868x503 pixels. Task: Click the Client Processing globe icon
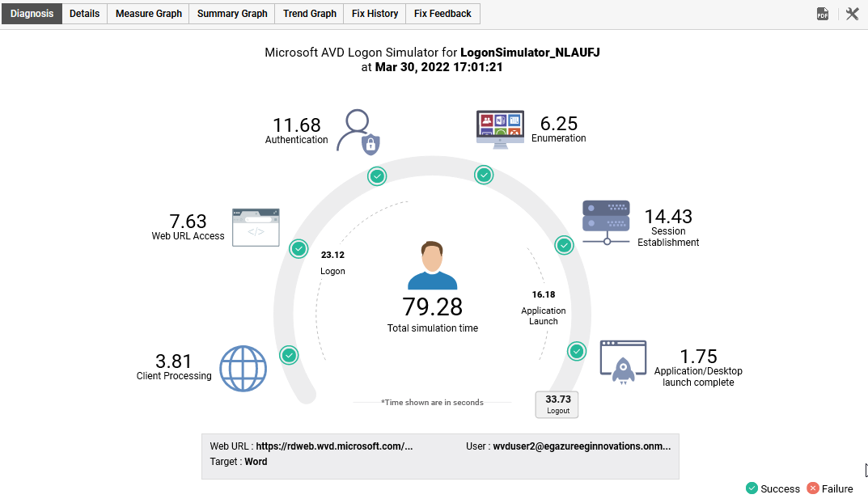(243, 369)
